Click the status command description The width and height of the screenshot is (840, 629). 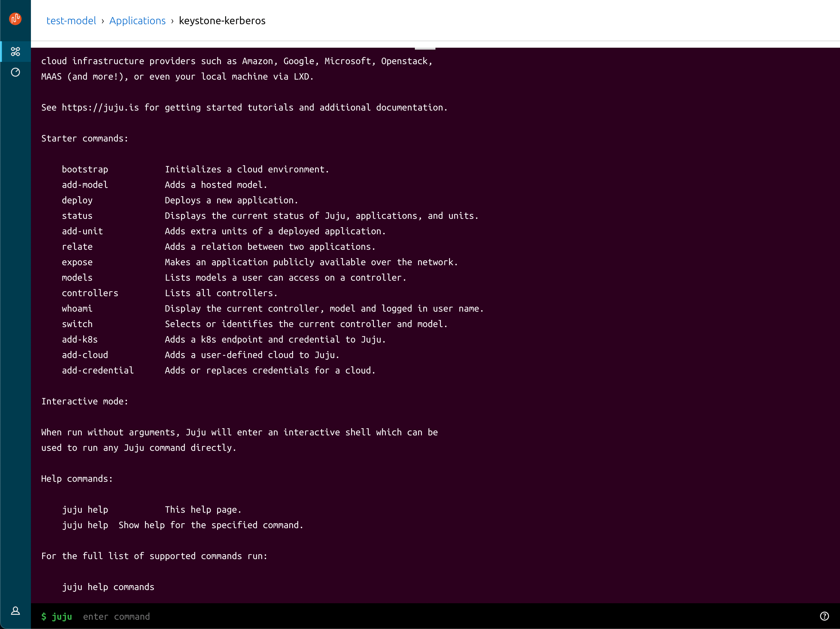coord(321,215)
